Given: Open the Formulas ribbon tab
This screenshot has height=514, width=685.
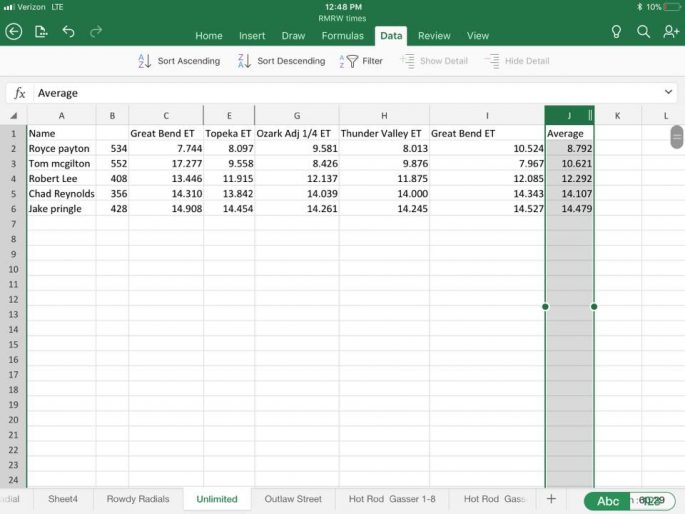Looking at the screenshot, I should (x=342, y=36).
